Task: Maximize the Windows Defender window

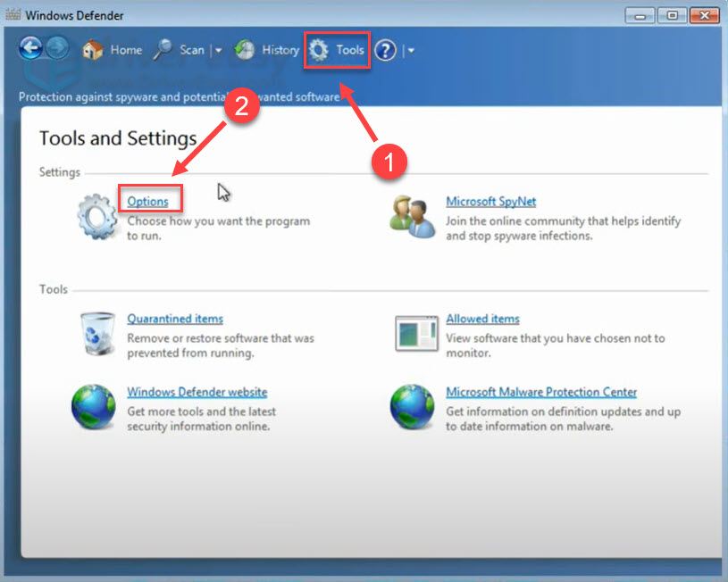Action: point(672,16)
